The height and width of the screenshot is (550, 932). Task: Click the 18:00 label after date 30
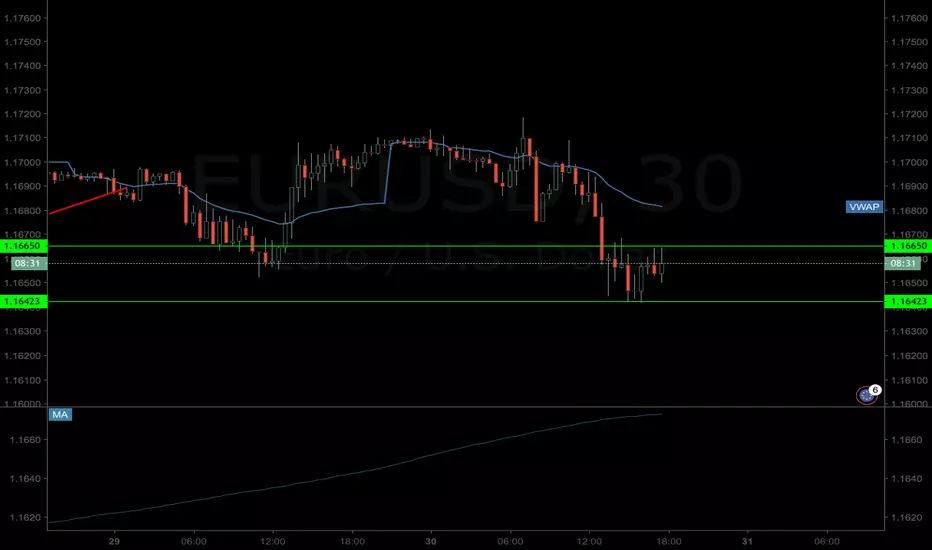click(x=669, y=541)
